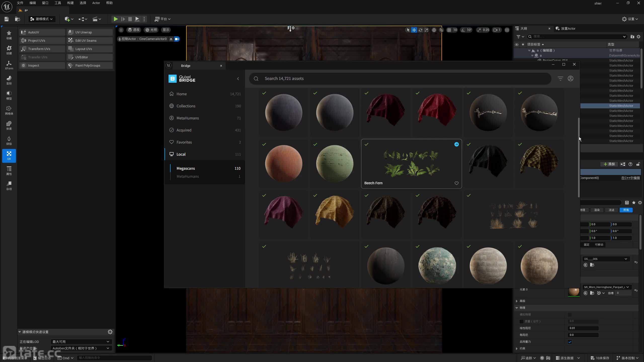Collapse the Bridge sidebar arrow
644x362 pixels.
coord(238,79)
